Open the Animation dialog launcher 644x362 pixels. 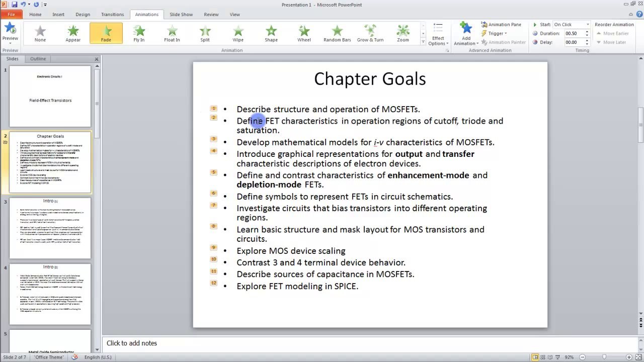pyautogui.click(x=447, y=50)
